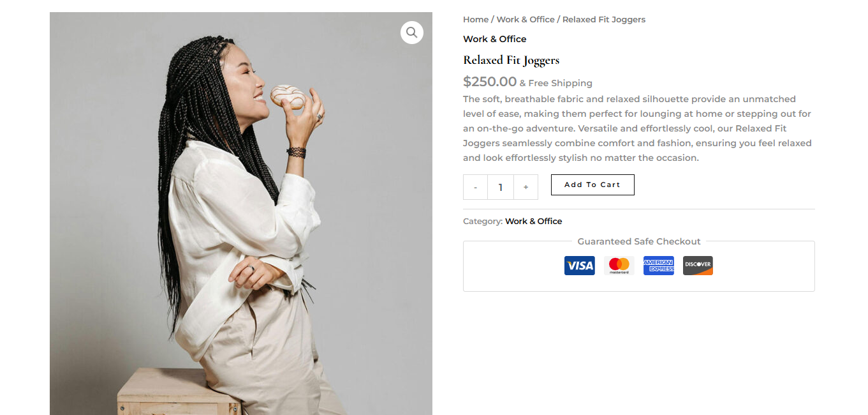Viewport: 868px width, 415px height.
Task: Select the American Express payment icon
Action: coord(658,265)
